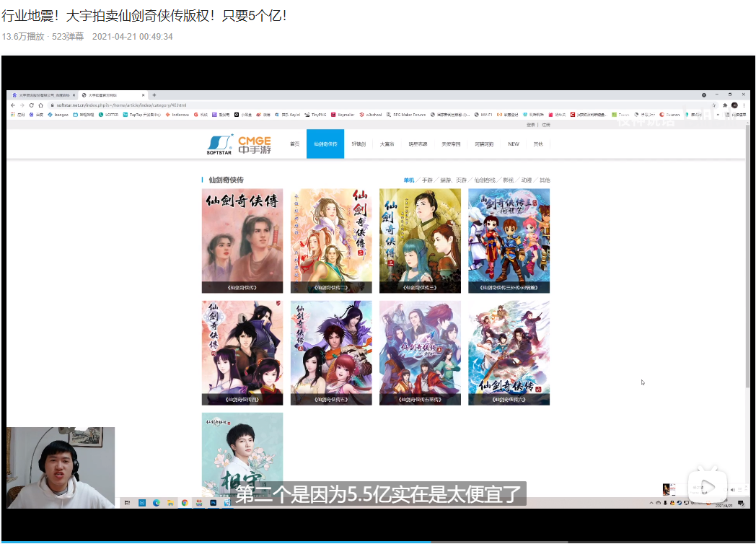Image resolution: width=756 pixels, height=544 pixels.
Task: Open the TapTap 开发者中心 bookmark
Action: pyautogui.click(x=141, y=115)
